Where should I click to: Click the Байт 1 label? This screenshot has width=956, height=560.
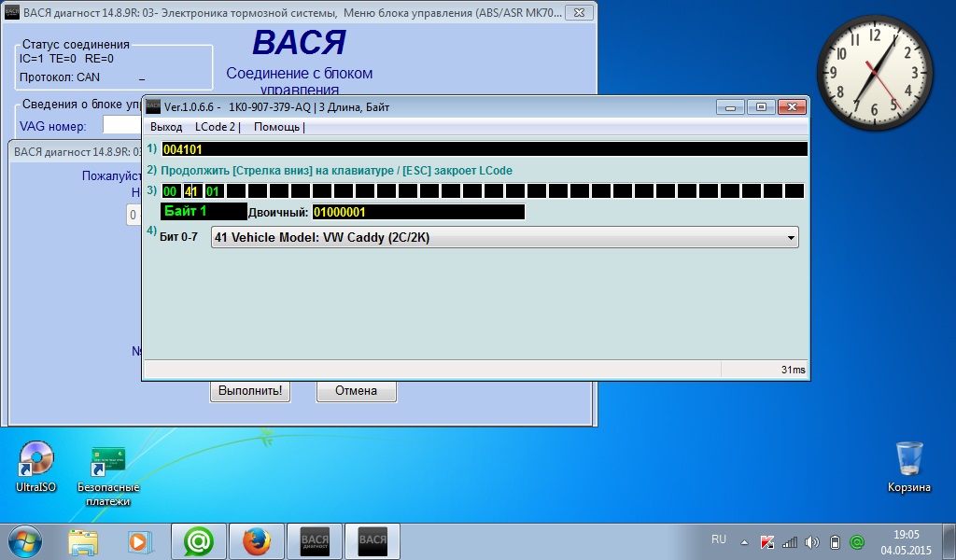(x=203, y=212)
